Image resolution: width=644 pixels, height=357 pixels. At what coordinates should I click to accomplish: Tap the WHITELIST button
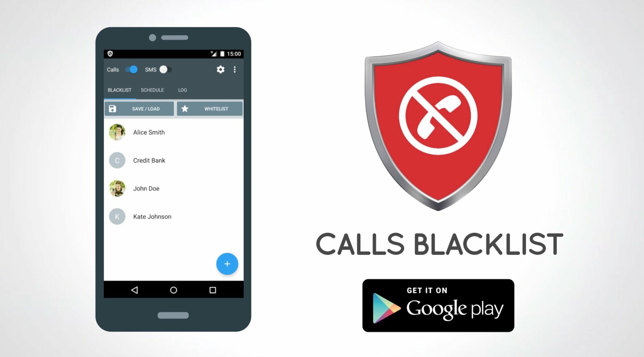[210, 109]
